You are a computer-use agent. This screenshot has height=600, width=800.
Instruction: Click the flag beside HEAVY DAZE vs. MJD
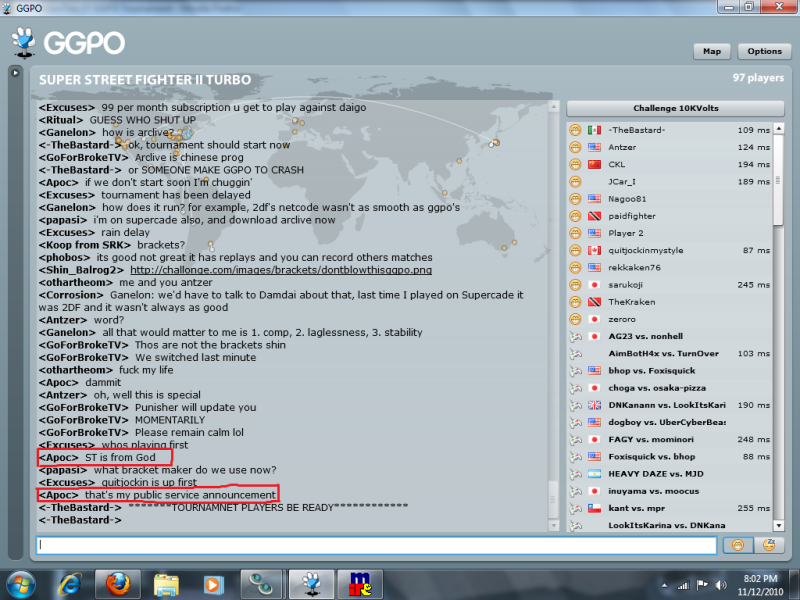[594, 474]
